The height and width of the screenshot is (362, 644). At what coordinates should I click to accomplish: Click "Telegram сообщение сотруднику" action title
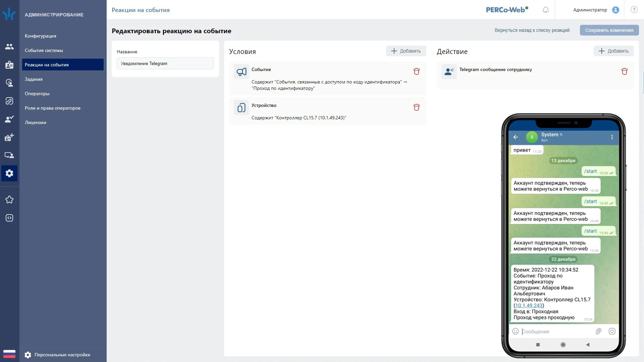pyautogui.click(x=496, y=69)
